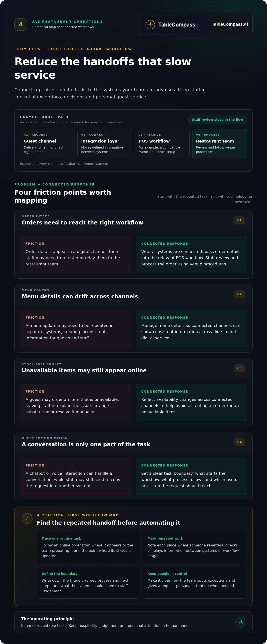267x644 pixels.
Task: Click the 03 badge on Stock Availability
Action: [x=239, y=368]
